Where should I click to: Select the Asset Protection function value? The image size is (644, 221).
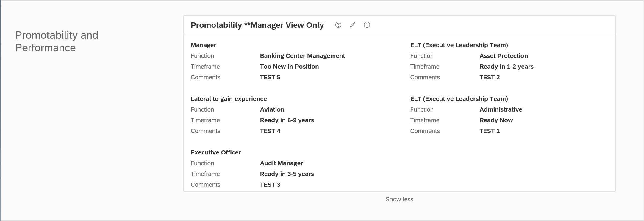(504, 56)
